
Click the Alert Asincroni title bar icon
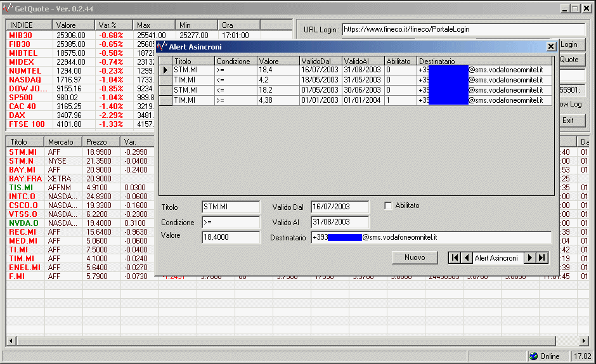tap(162, 47)
